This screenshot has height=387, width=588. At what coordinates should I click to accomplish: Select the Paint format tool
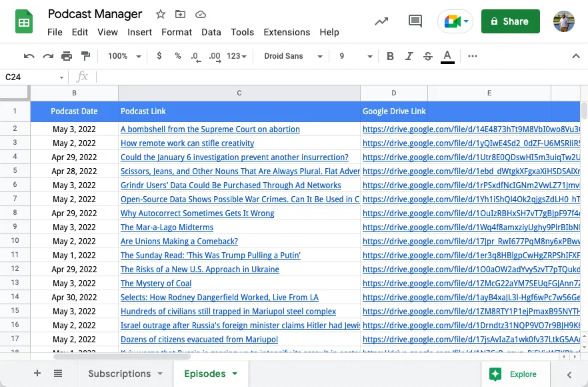[85, 56]
